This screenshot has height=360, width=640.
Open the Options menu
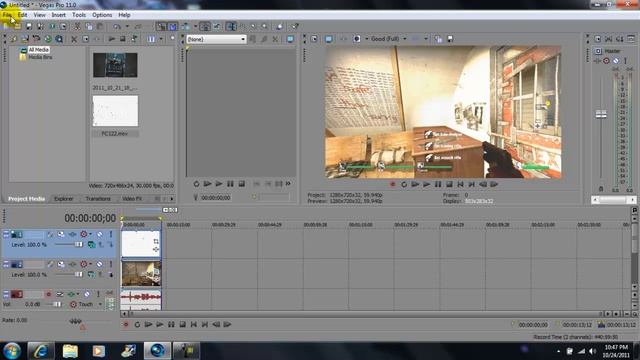[102, 15]
